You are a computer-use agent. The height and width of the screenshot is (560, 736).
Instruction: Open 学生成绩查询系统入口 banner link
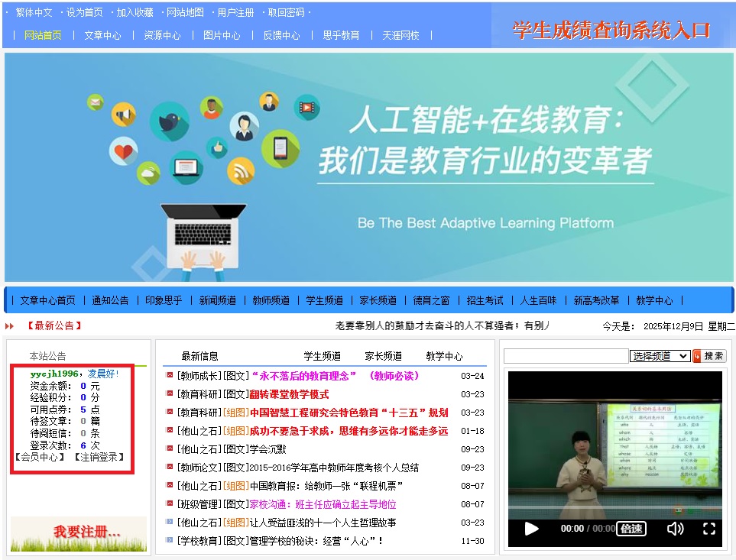coord(611,31)
